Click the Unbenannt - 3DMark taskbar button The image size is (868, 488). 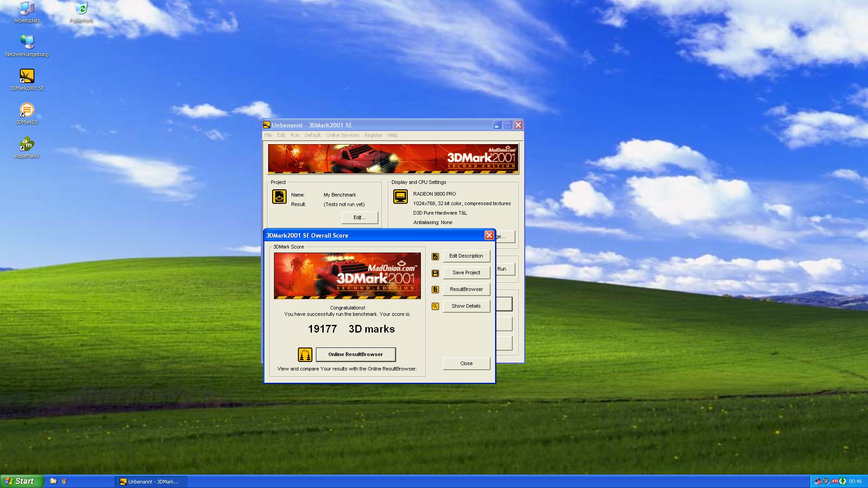pos(151,482)
